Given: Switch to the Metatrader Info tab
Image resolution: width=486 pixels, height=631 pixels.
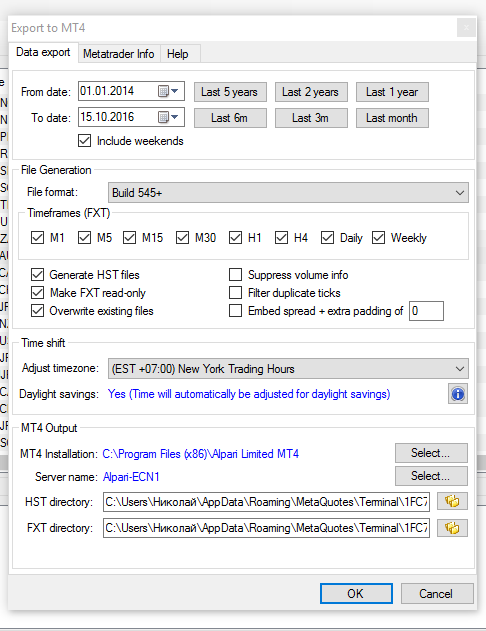Looking at the screenshot, I should [x=119, y=54].
